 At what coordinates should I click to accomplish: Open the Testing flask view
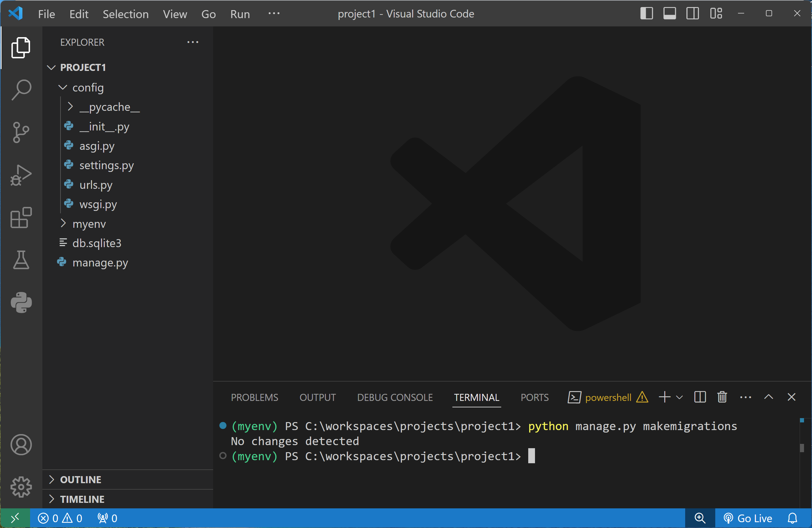pos(21,260)
